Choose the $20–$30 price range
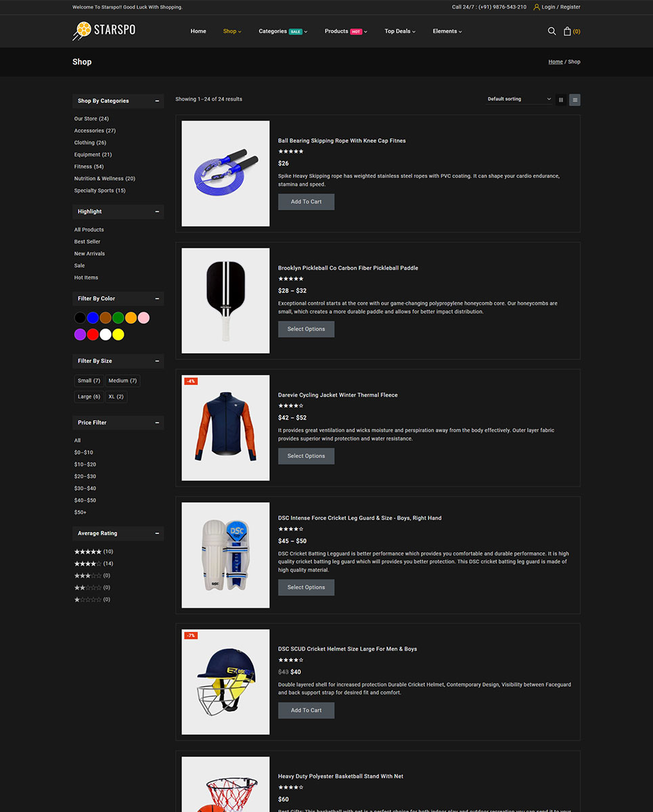The width and height of the screenshot is (653, 812). point(85,476)
